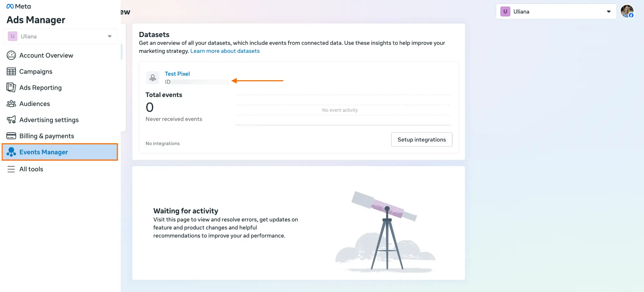This screenshot has height=292, width=644.
Task: Select Billing & payments in sidebar
Action: coord(46,136)
